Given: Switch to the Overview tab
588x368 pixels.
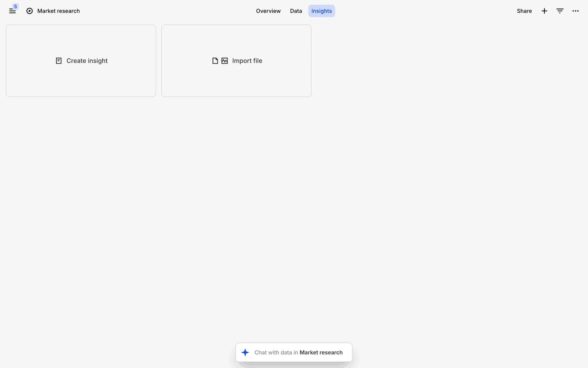Looking at the screenshot, I should 268,11.
